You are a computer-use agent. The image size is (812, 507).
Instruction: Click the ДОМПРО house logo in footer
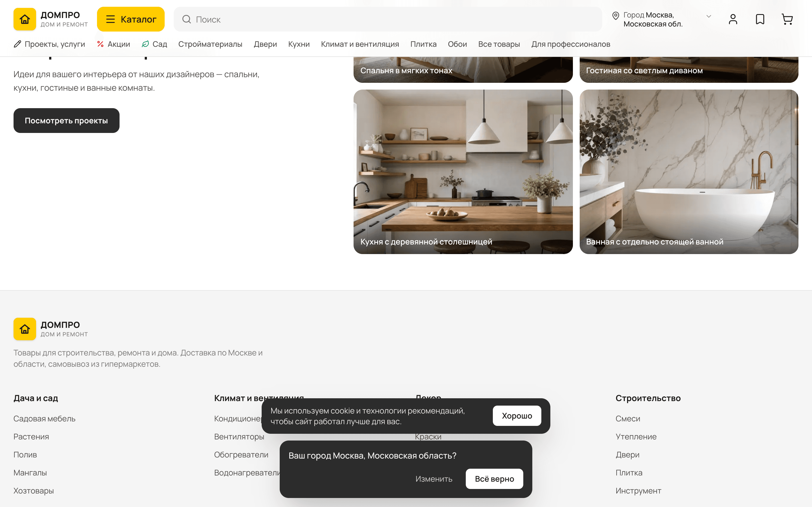(x=25, y=329)
